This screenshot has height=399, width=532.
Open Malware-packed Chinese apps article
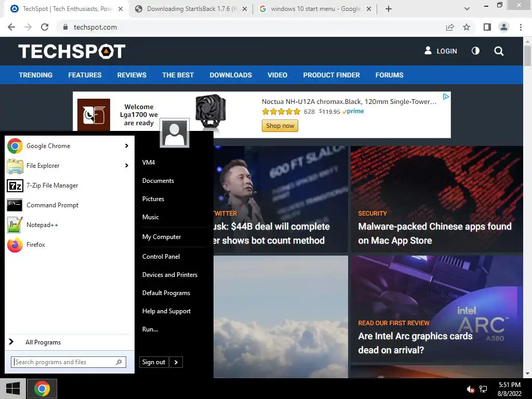point(435,233)
